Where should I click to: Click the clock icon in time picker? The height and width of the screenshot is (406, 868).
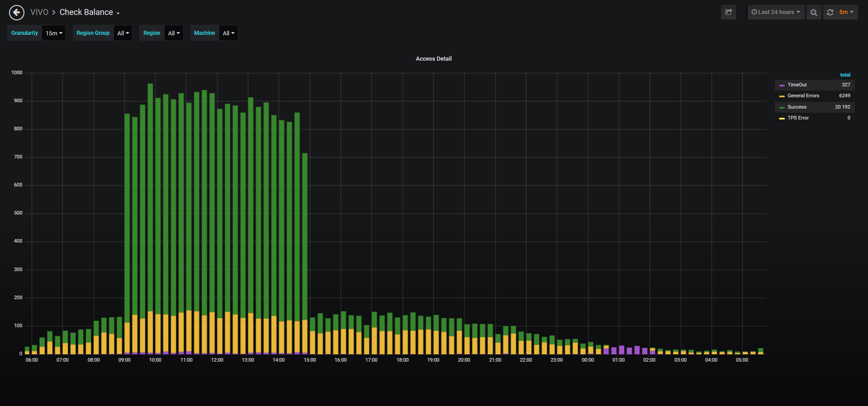tap(754, 12)
